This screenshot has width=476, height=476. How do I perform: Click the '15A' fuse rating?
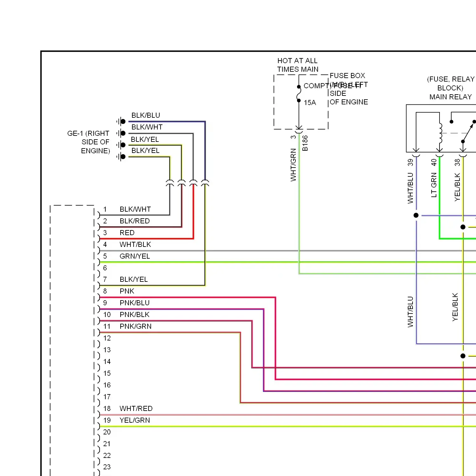tap(310, 103)
